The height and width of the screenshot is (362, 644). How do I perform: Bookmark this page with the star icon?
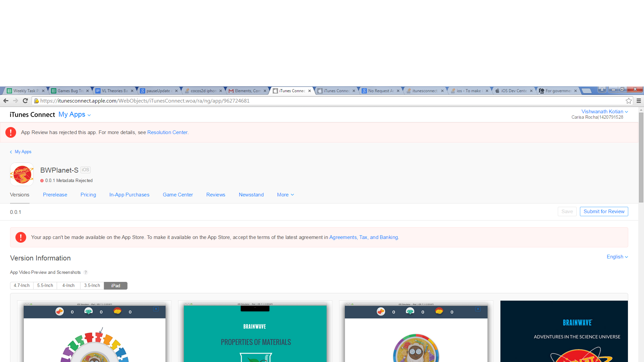coord(629,101)
